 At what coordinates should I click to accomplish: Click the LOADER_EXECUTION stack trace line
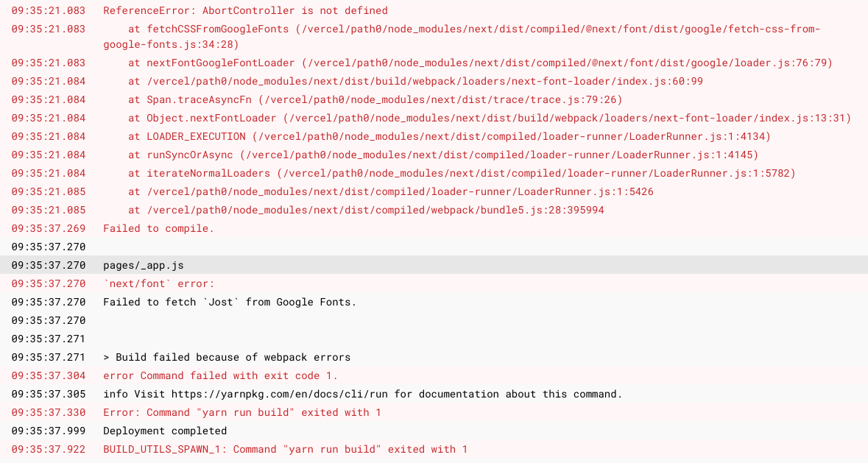coord(434,136)
